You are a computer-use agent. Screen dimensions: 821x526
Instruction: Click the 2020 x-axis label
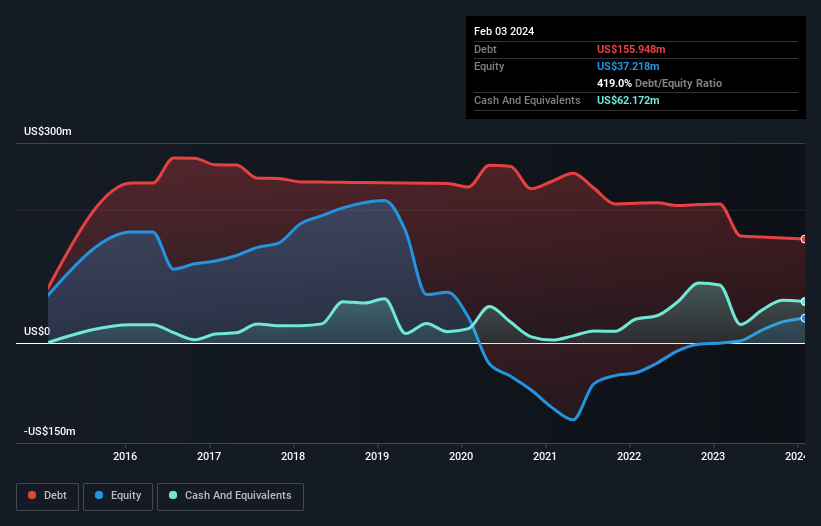(x=461, y=456)
